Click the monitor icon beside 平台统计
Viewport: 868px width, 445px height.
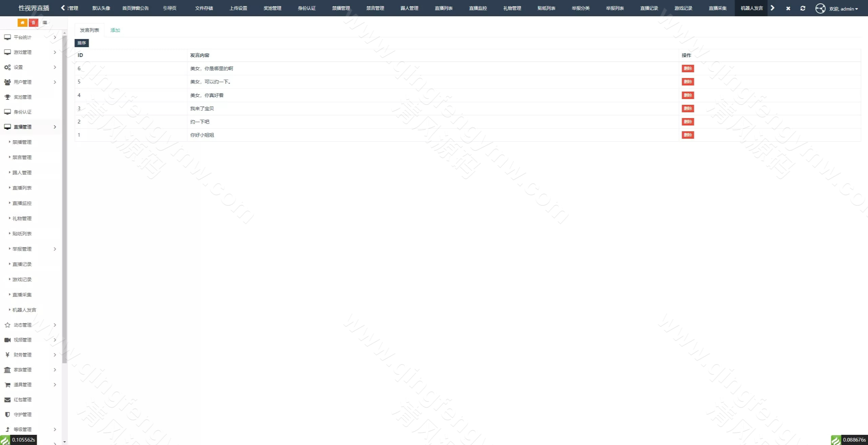(x=7, y=37)
